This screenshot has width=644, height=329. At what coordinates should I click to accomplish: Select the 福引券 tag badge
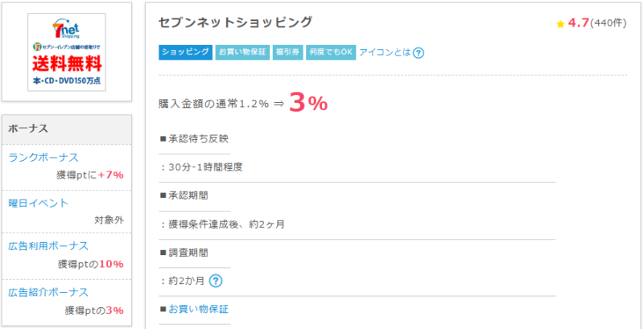pyautogui.click(x=287, y=52)
